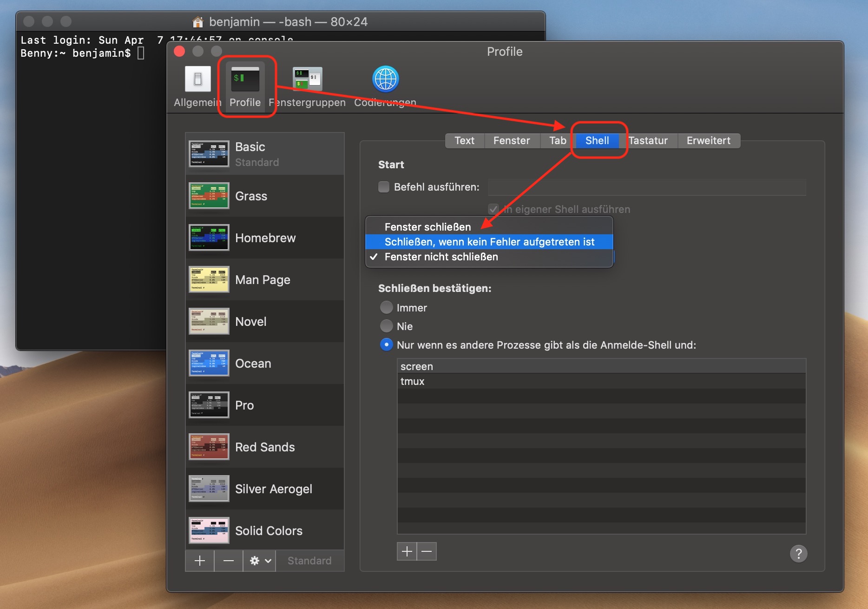868x609 pixels.
Task: Switch to the Erweitert tab
Action: tap(709, 140)
